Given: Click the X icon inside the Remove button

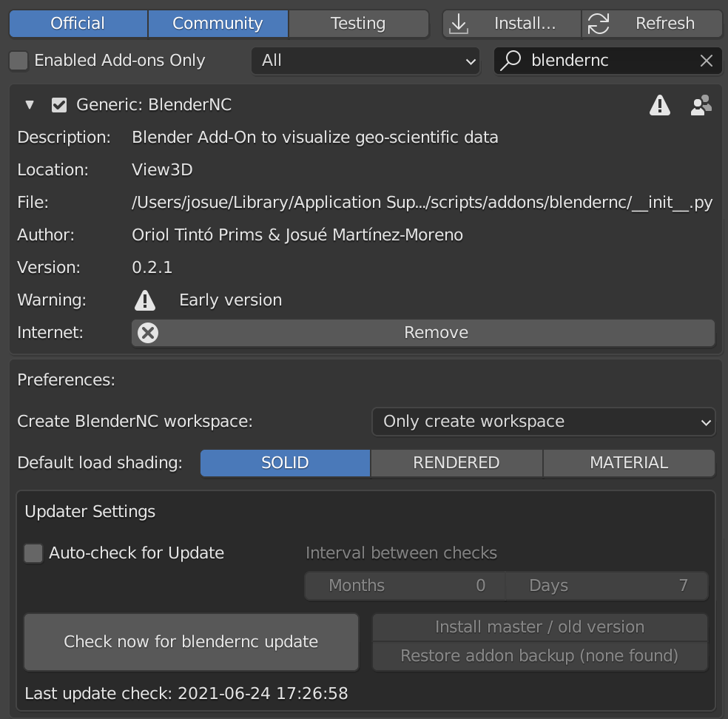Looking at the screenshot, I should 147,333.
